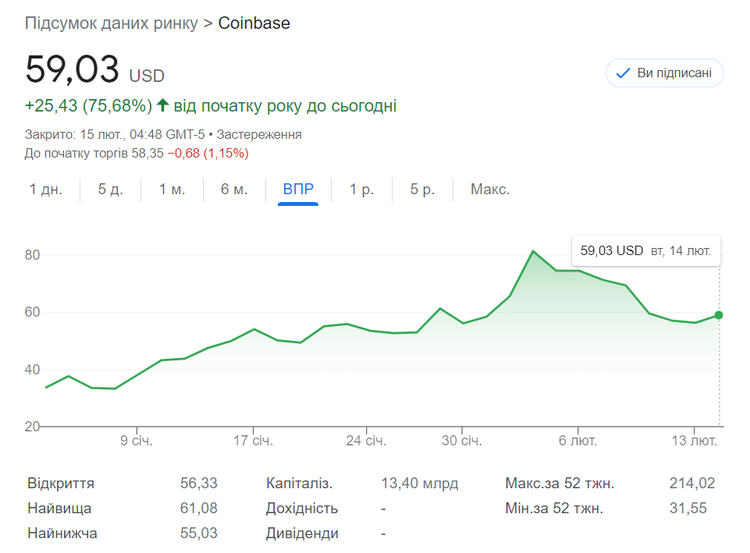
Task: Open the '5 р.' five-year tab
Action: pyautogui.click(x=422, y=189)
